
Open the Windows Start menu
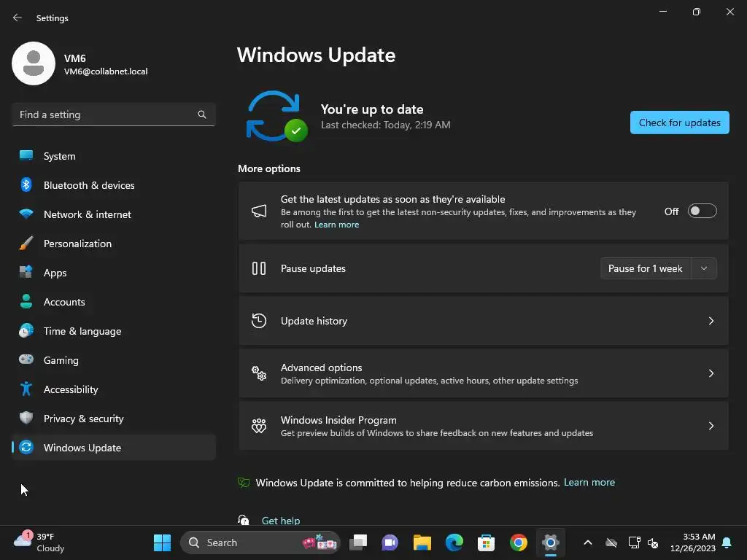point(162,542)
